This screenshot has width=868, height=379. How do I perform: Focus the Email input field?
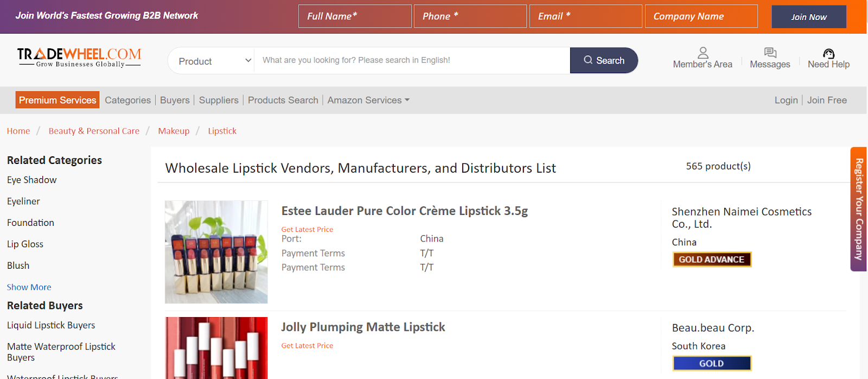coord(586,16)
